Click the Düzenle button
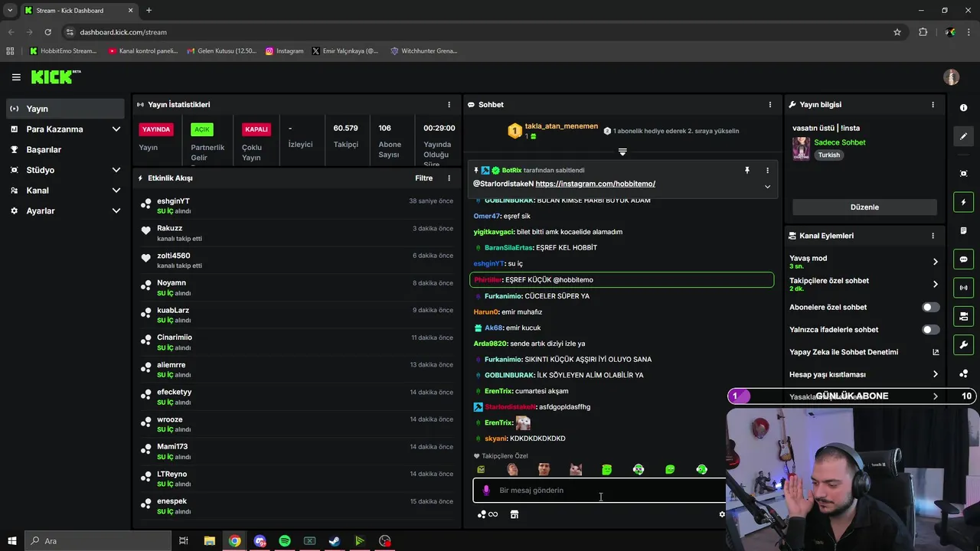Image resolution: width=980 pixels, height=551 pixels. point(864,207)
